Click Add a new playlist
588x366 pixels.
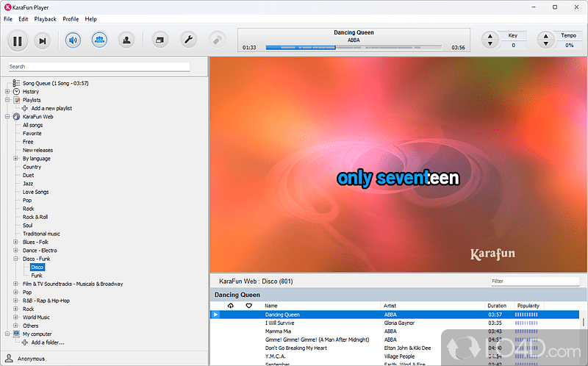pos(51,108)
